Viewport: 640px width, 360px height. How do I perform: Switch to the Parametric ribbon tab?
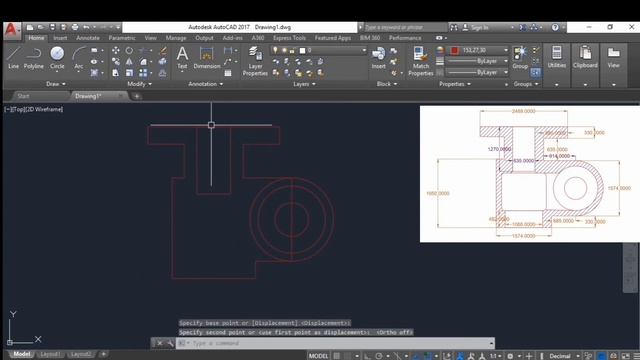(x=122, y=38)
